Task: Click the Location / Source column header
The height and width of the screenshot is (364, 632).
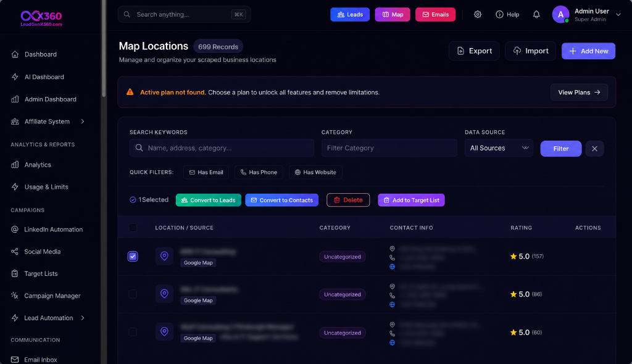Action: (184, 228)
